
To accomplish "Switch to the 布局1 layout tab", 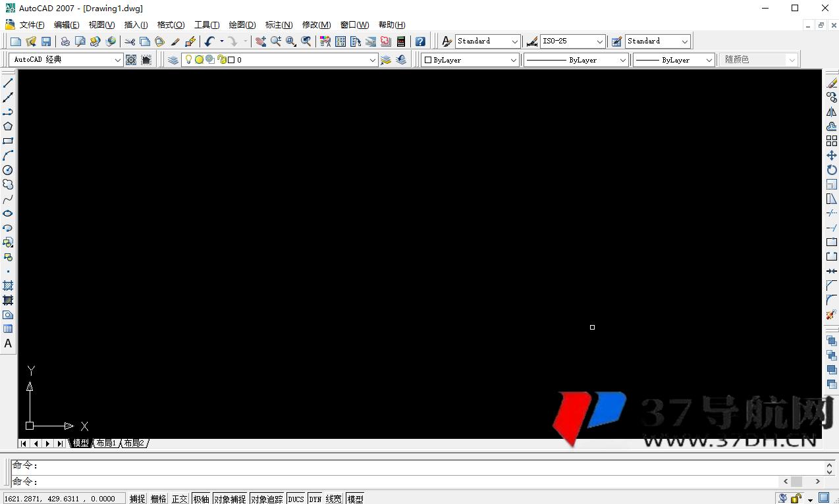I will click(105, 443).
